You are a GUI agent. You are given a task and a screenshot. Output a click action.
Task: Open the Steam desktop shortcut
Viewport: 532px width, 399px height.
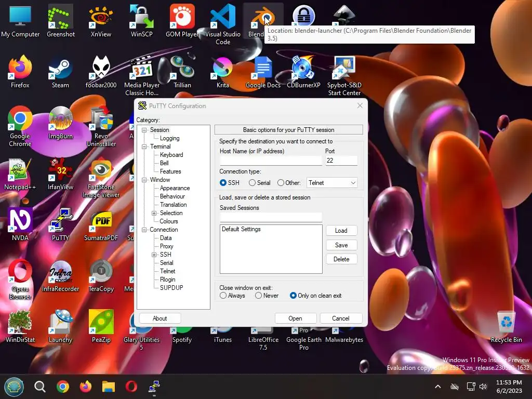click(60, 71)
